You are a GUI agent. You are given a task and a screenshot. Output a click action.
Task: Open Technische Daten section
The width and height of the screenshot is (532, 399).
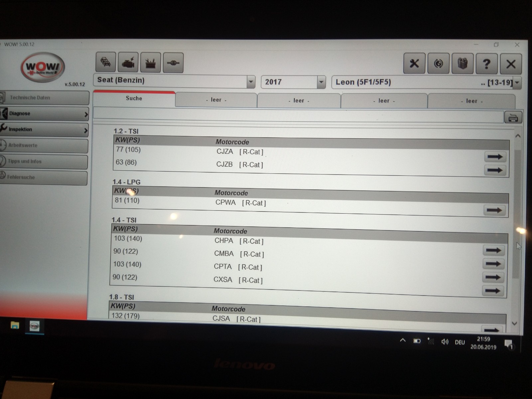tap(44, 98)
